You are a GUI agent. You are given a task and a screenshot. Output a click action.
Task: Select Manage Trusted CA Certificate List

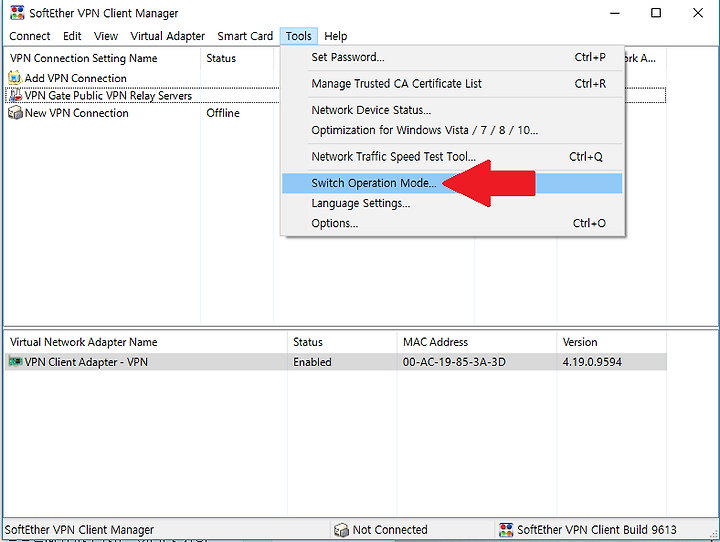click(x=452, y=84)
